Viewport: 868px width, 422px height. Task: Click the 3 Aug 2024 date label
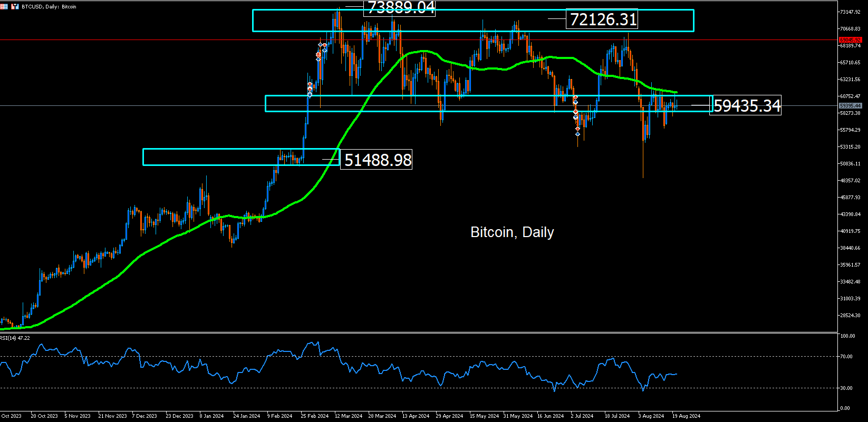tap(651, 416)
